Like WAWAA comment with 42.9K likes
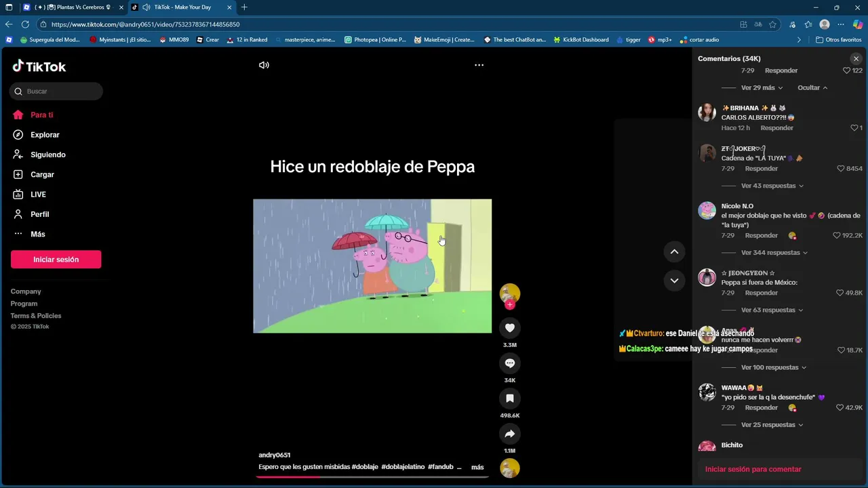This screenshot has width=868, height=488. pos(840,408)
